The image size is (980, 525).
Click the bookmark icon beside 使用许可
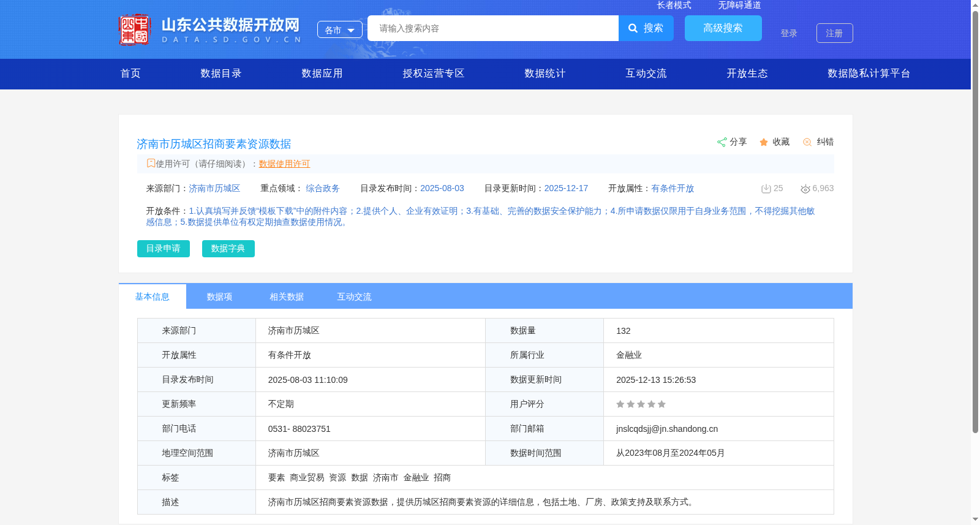151,164
